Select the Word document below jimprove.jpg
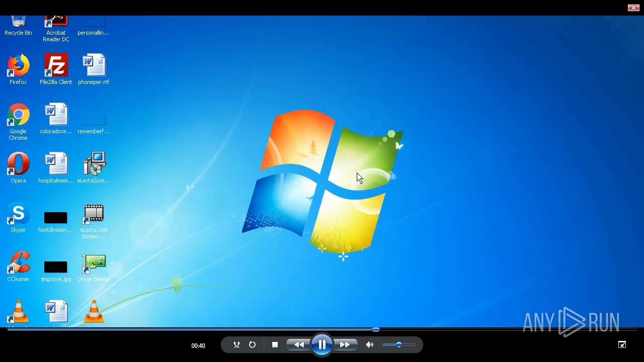Screen dimensions: 644x362 (56, 313)
